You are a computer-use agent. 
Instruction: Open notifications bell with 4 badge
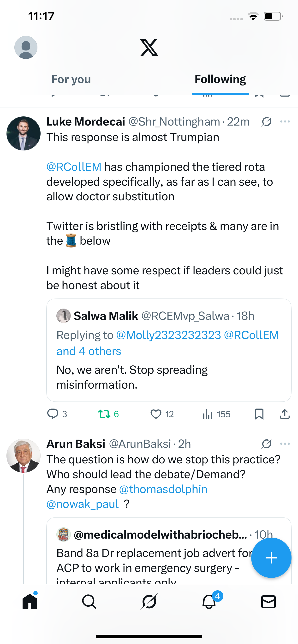(209, 602)
